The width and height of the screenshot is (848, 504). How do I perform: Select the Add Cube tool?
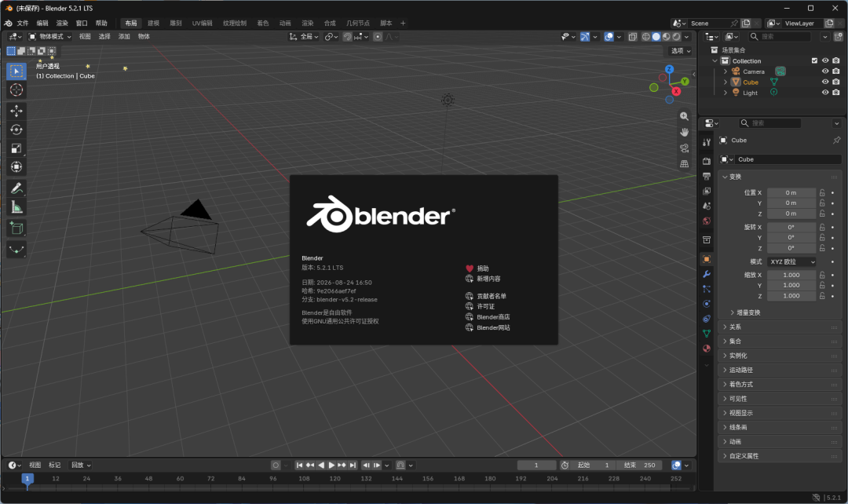coord(16,228)
